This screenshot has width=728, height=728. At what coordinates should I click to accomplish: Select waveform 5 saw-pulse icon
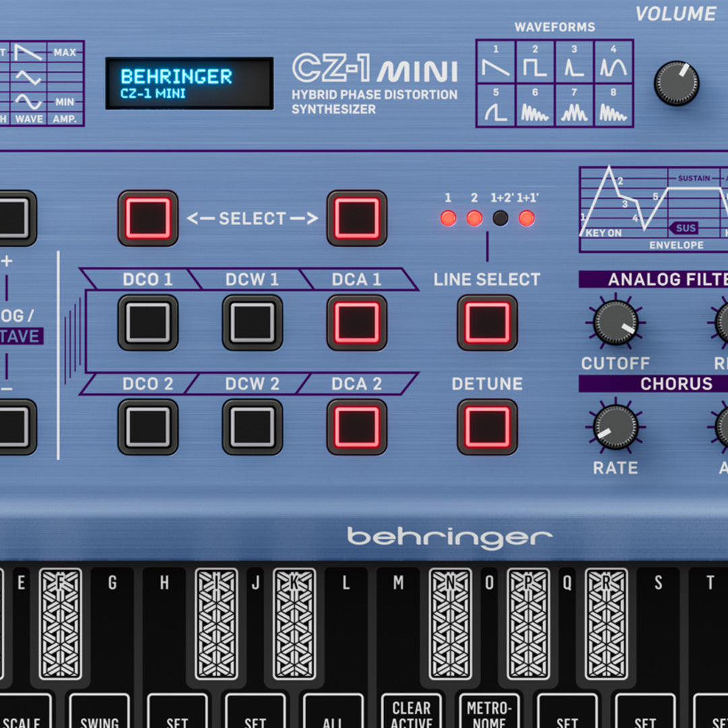[495, 111]
